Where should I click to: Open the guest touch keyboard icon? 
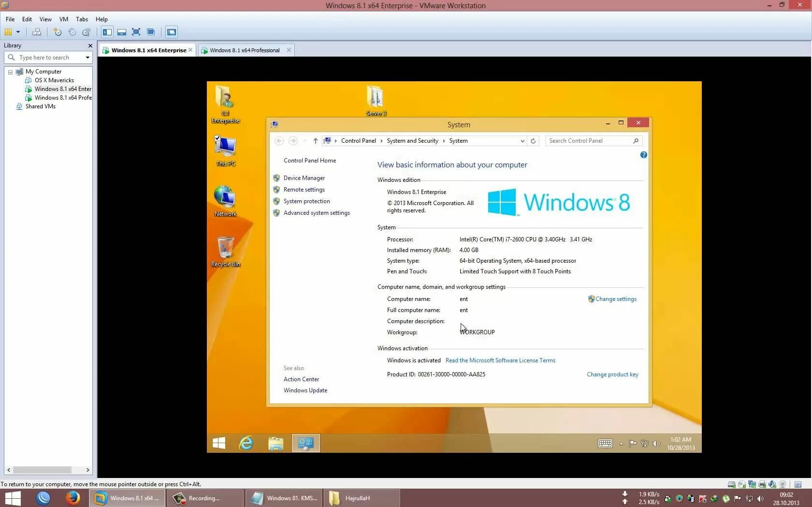[x=605, y=443]
